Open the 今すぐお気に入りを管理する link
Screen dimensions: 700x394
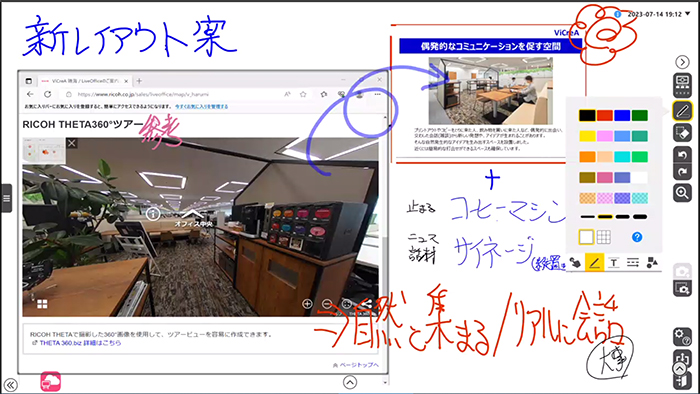[201, 107]
